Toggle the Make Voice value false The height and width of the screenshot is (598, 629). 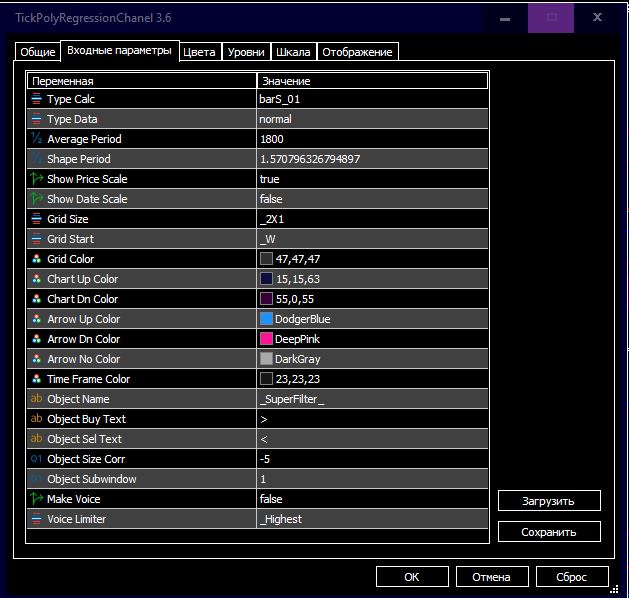pos(372,499)
